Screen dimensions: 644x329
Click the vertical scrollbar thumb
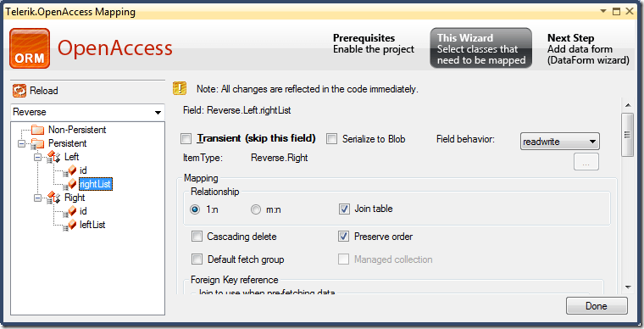(628, 135)
